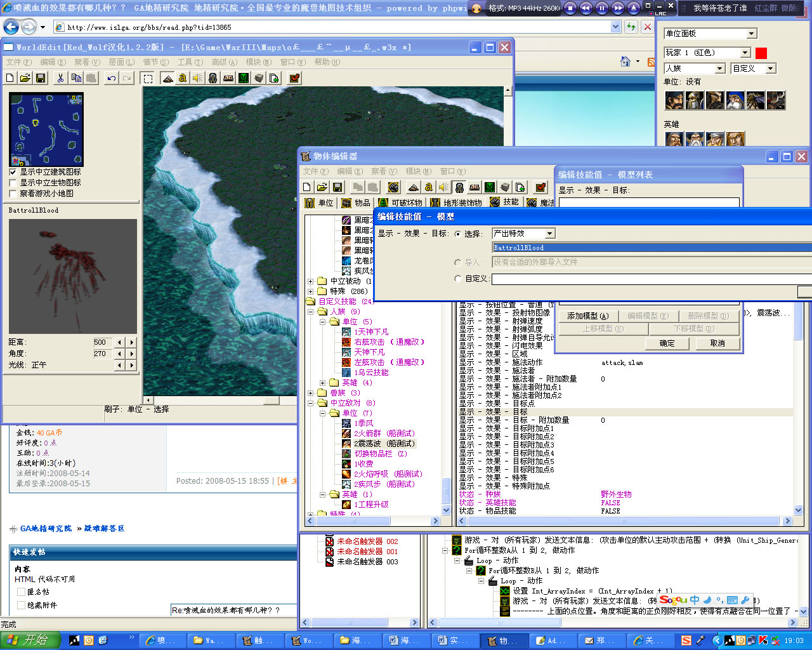Image resolution: width=812 pixels, height=650 pixels.
Task: Click the Windows 开始 Start button
Action: tap(30, 640)
